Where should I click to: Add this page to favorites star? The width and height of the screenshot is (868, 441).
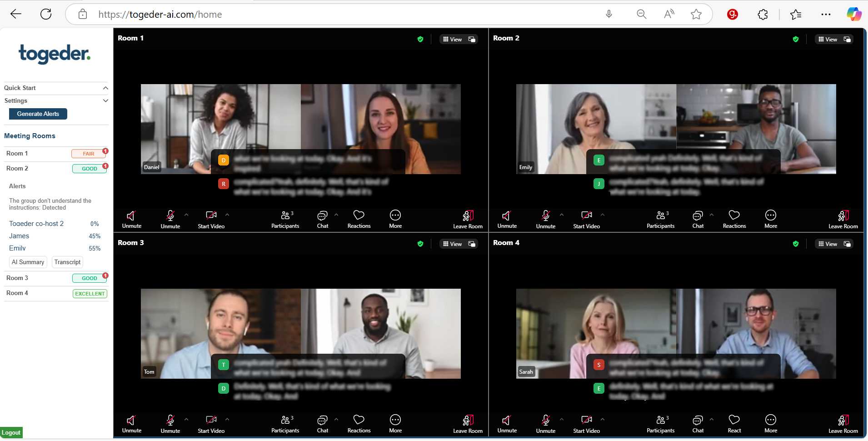(x=696, y=14)
